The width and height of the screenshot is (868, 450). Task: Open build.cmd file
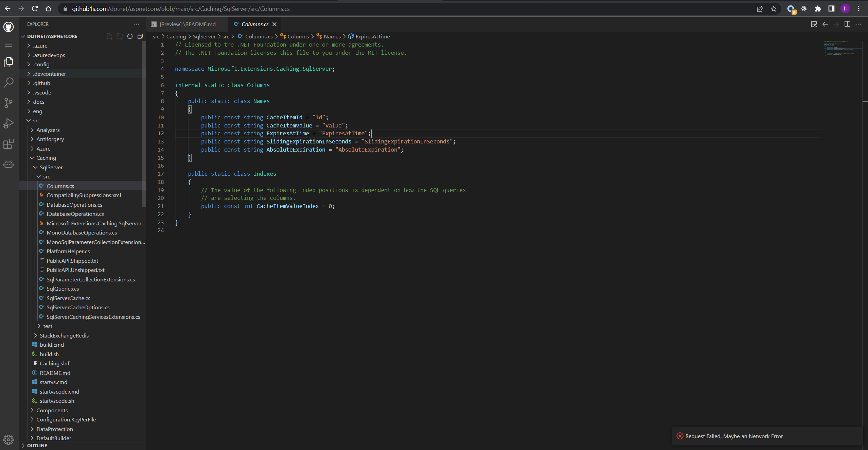pos(82,345)
